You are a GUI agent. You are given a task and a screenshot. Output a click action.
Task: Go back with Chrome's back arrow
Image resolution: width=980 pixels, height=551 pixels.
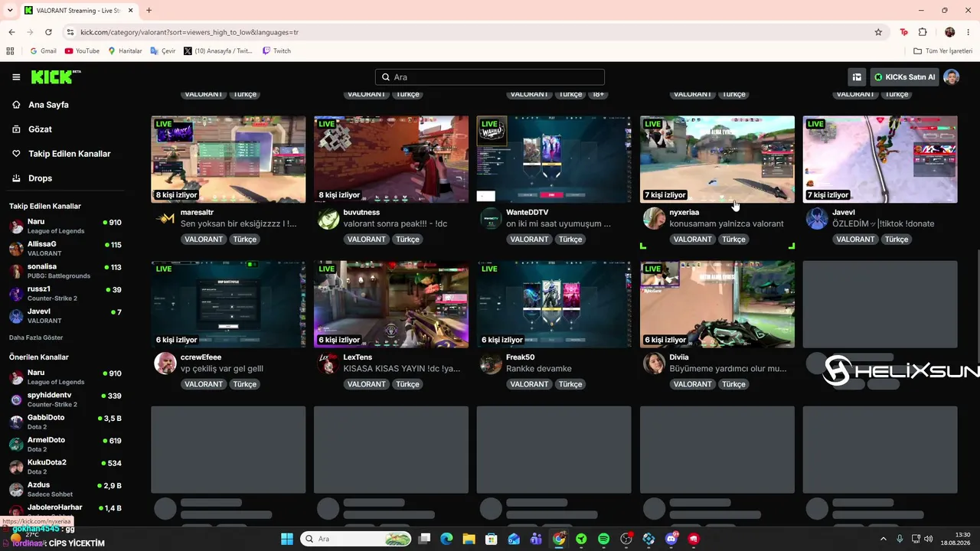click(x=11, y=32)
